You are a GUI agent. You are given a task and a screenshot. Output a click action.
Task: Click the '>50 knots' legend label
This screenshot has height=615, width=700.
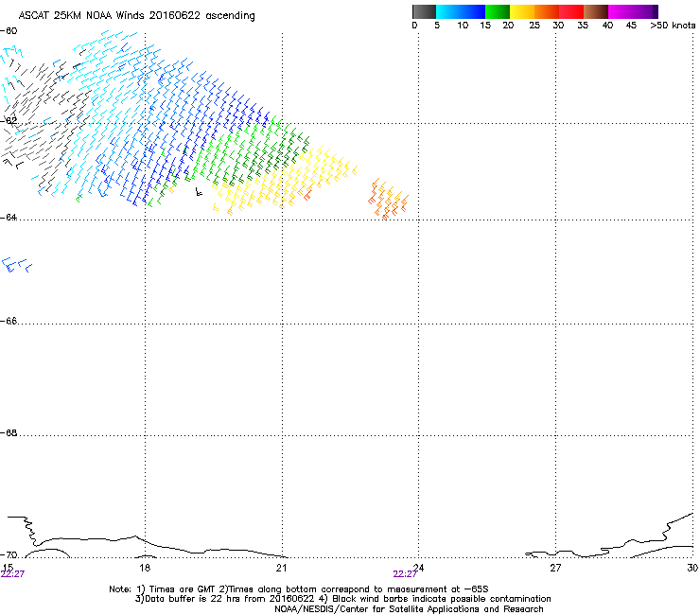pyautogui.click(x=673, y=26)
